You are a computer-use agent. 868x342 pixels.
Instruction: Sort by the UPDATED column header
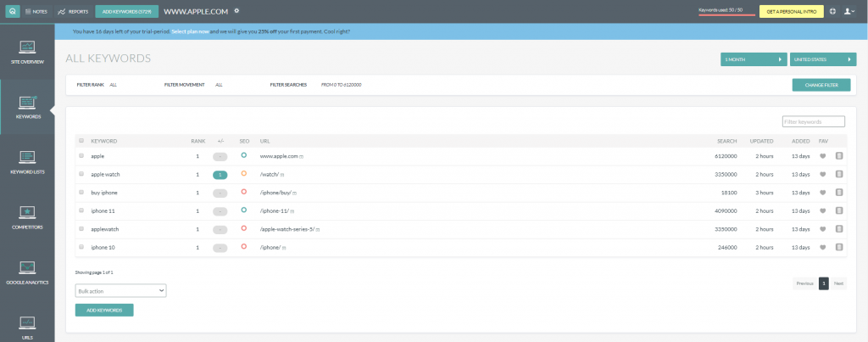(x=761, y=141)
